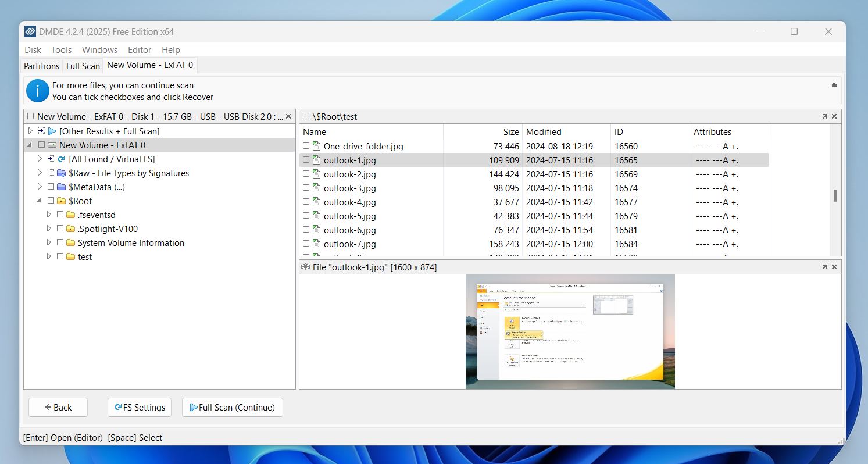
Task: Check the box next to One-drive-folder.jpg
Action: click(306, 147)
